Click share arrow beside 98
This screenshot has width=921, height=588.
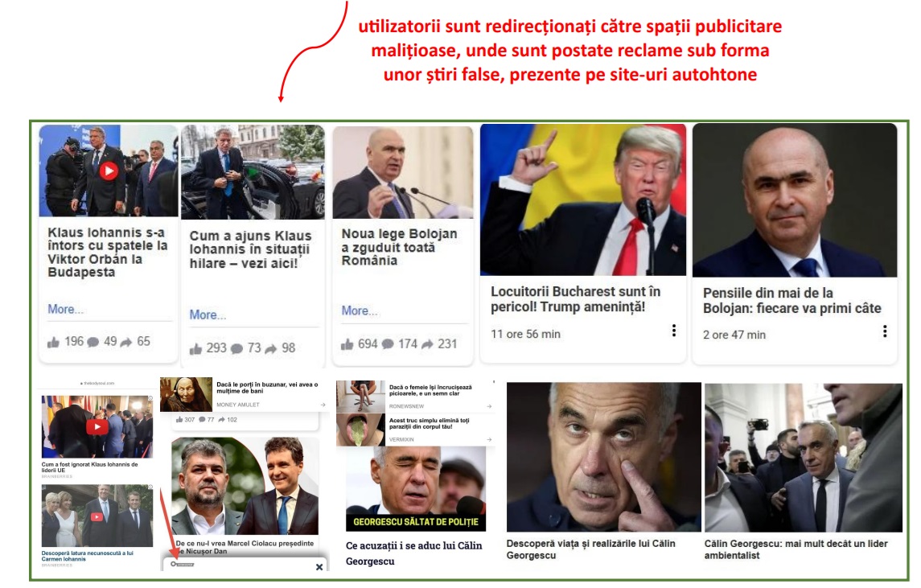pyautogui.click(x=271, y=349)
